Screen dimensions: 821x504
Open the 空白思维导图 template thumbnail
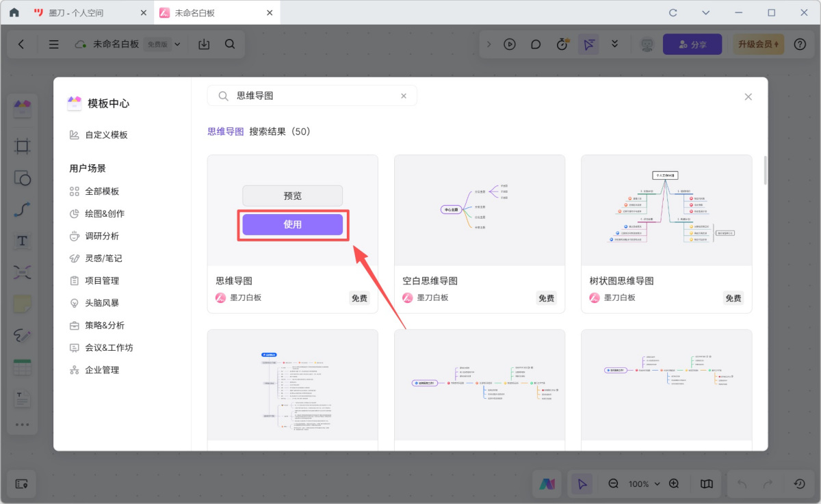click(480, 211)
